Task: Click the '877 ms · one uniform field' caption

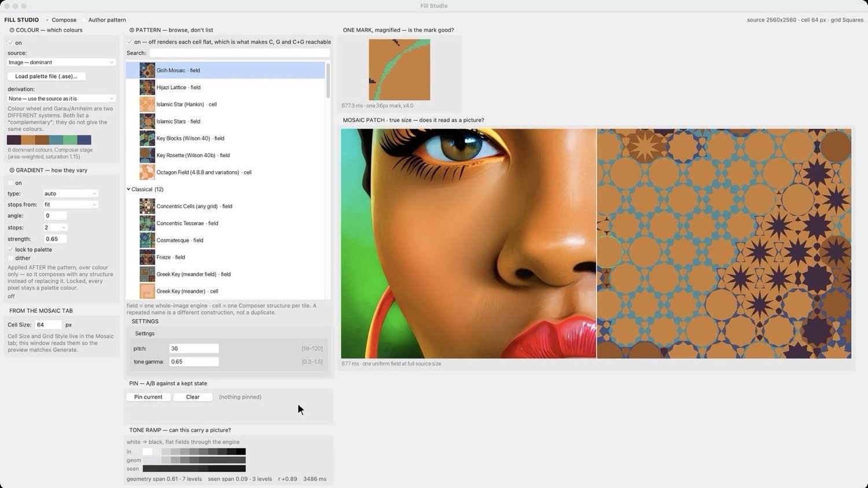Action: (x=391, y=364)
